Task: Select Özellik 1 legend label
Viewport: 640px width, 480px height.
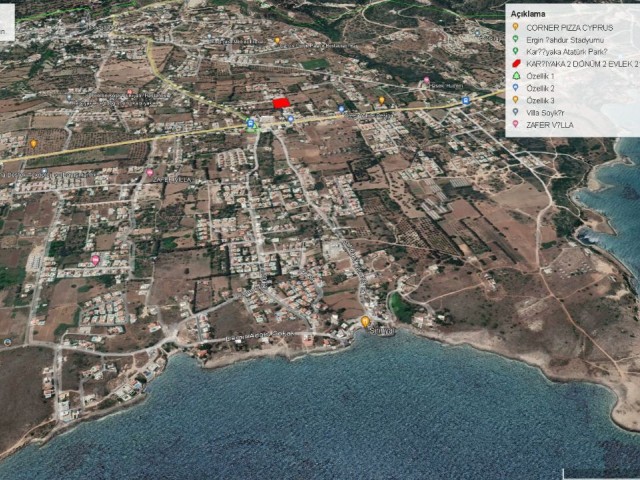Action: tap(540, 76)
